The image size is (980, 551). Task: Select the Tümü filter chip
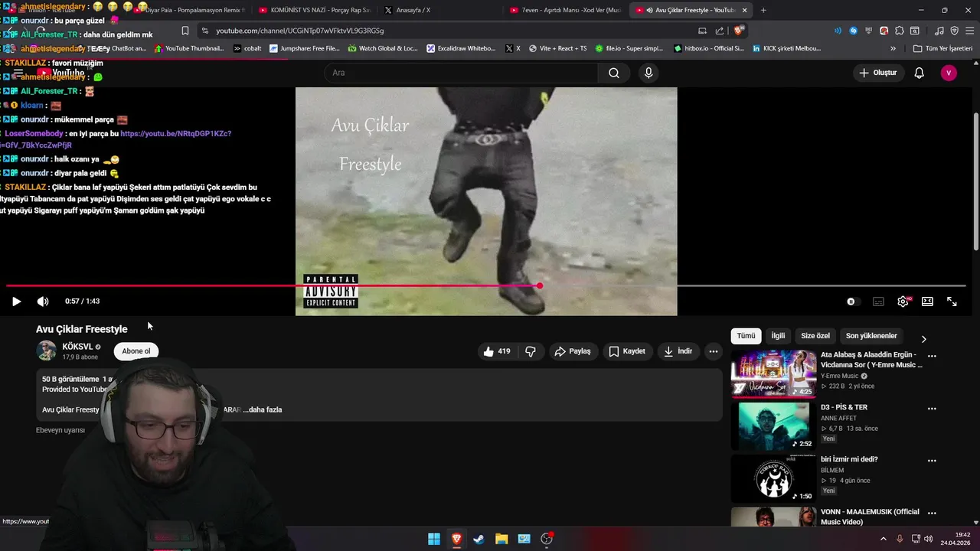click(746, 336)
